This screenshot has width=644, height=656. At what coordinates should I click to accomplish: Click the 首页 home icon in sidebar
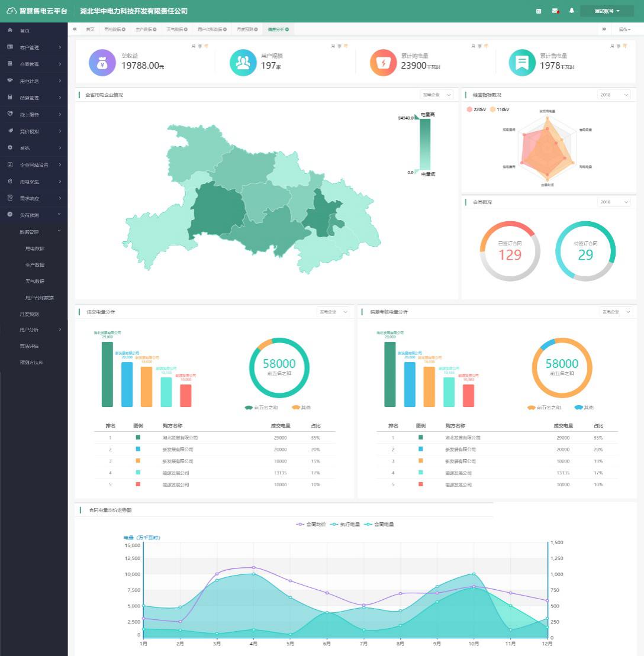(10, 30)
